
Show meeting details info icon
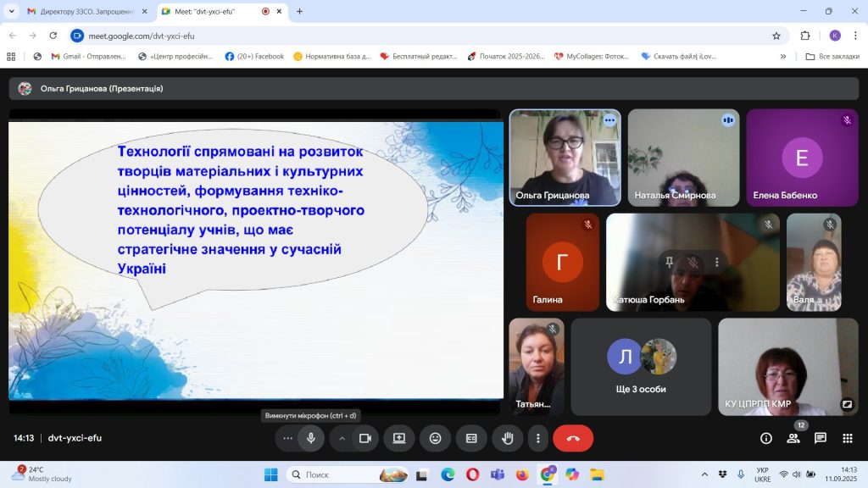[766, 438]
